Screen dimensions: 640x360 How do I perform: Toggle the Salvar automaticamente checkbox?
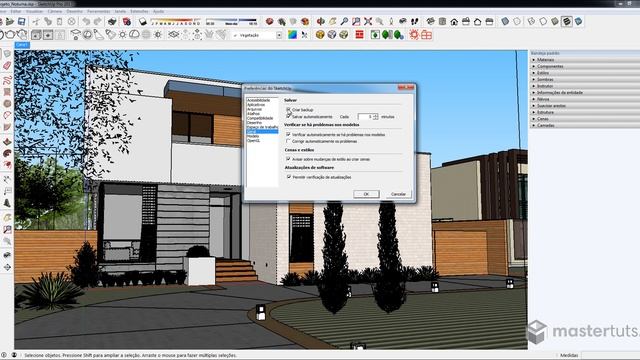click(x=289, y=117)
